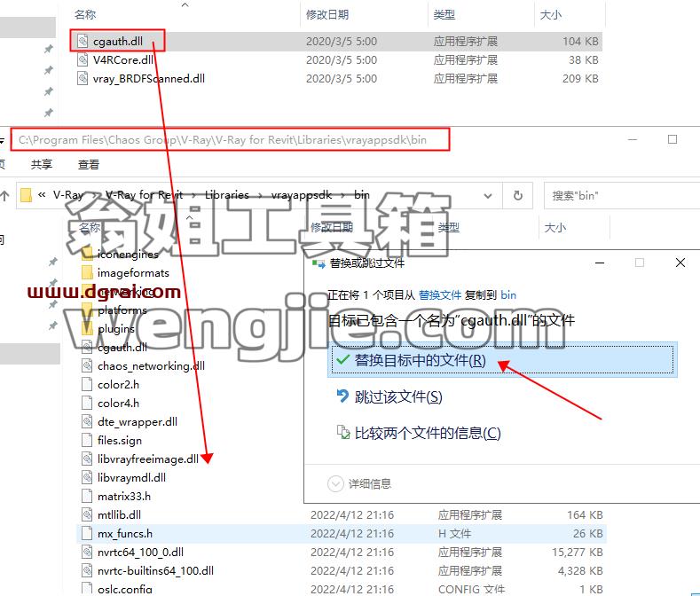Refresh the bin folder view
This screenshot has height=596, width=700.
(x=517, y=195)
